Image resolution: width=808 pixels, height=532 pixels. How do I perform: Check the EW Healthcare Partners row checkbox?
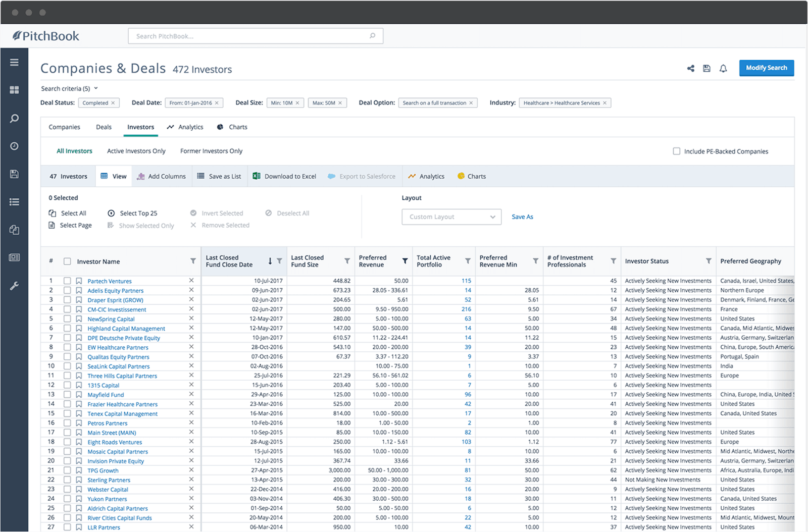tap(67, 347)
